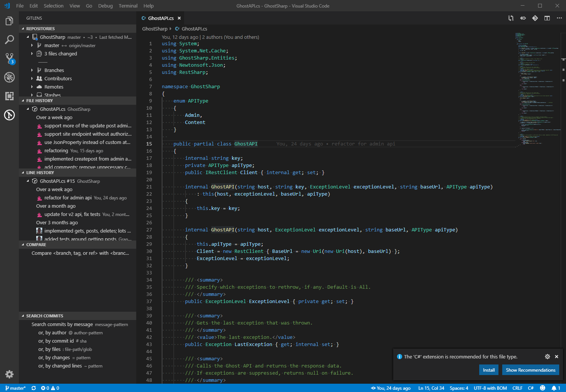
Task: Open the Help menu
Action: [x=149, y=6]
